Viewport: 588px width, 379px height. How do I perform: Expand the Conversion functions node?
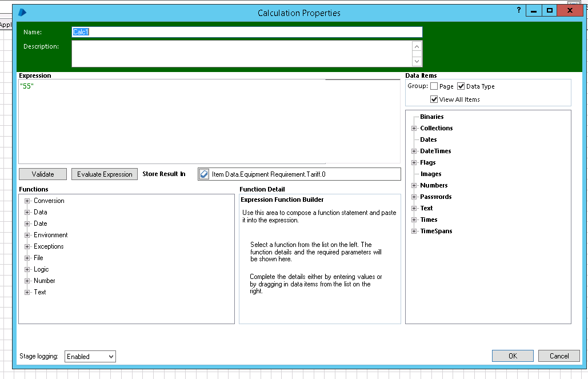[x=27, y=201]
